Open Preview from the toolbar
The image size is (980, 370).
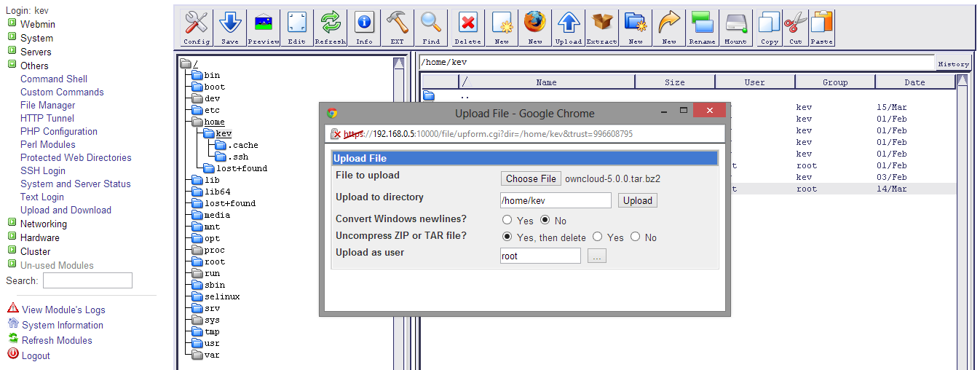tap(264, 28)
